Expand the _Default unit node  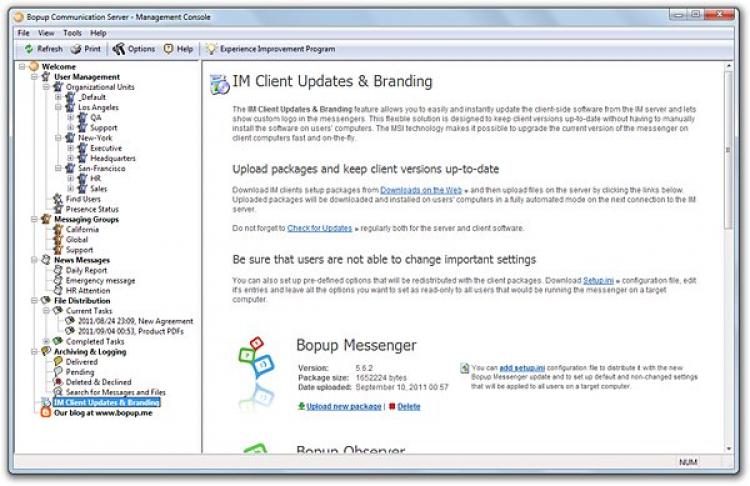coord(58,97)
